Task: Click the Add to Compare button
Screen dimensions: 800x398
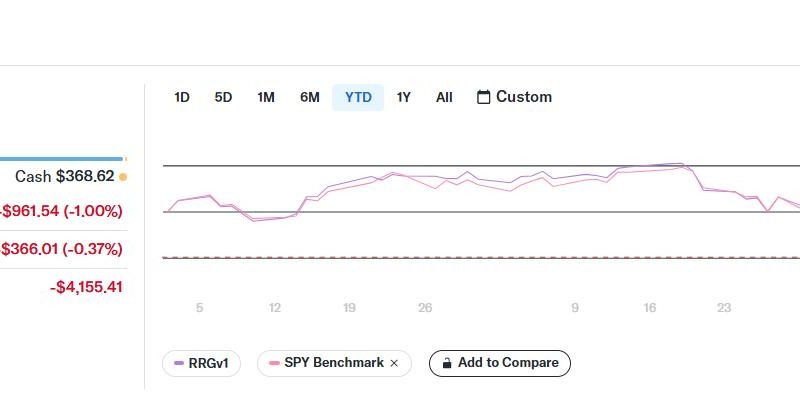Action: 499,363
